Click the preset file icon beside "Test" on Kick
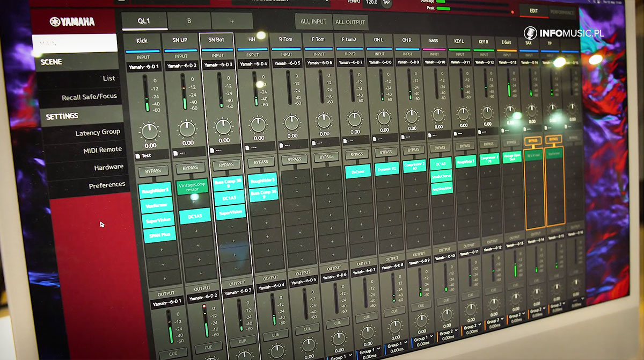The image size is (644, 360). pyautogui.click(x=138, y=156)
